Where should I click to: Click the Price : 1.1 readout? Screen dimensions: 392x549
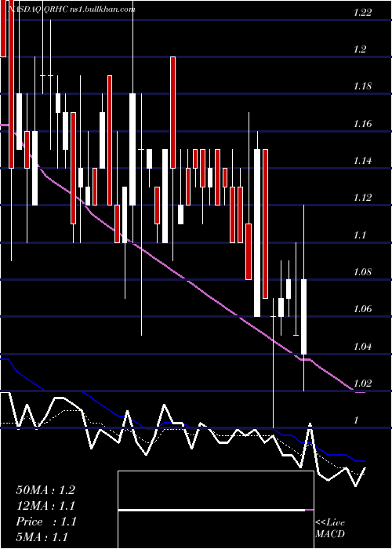(x=45, y=522)
